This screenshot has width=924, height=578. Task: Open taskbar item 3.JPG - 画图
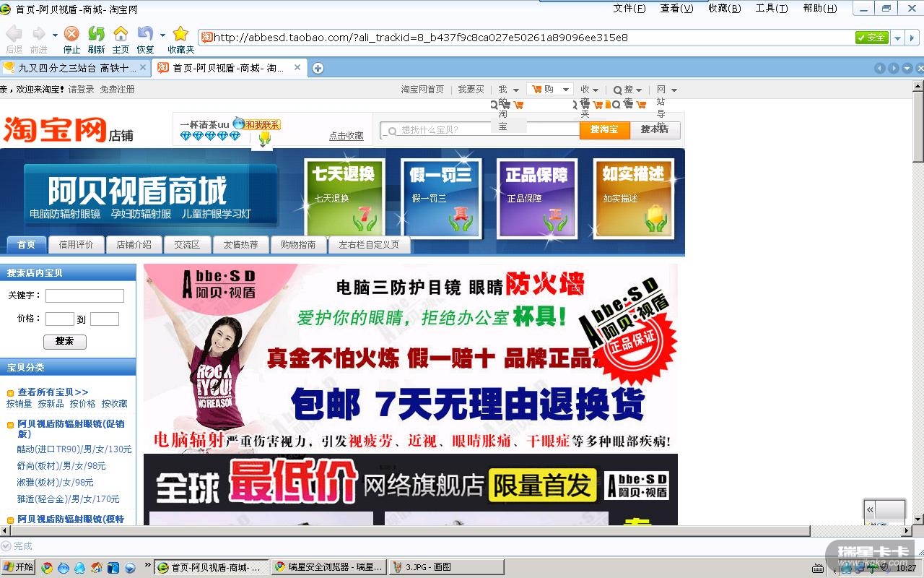446,567
